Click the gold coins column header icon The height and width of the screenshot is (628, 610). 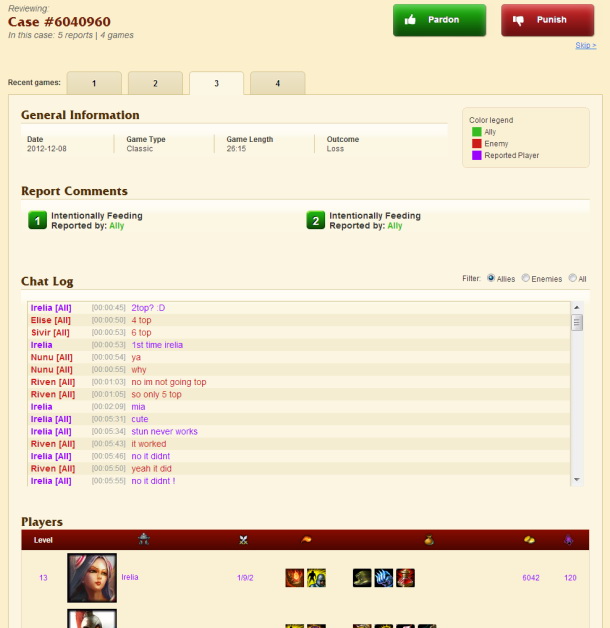(529, 540)
